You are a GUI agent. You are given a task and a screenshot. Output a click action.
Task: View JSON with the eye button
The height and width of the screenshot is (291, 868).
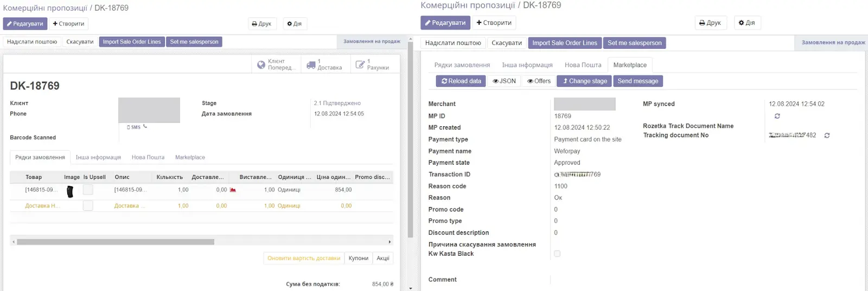pos(504,81)
